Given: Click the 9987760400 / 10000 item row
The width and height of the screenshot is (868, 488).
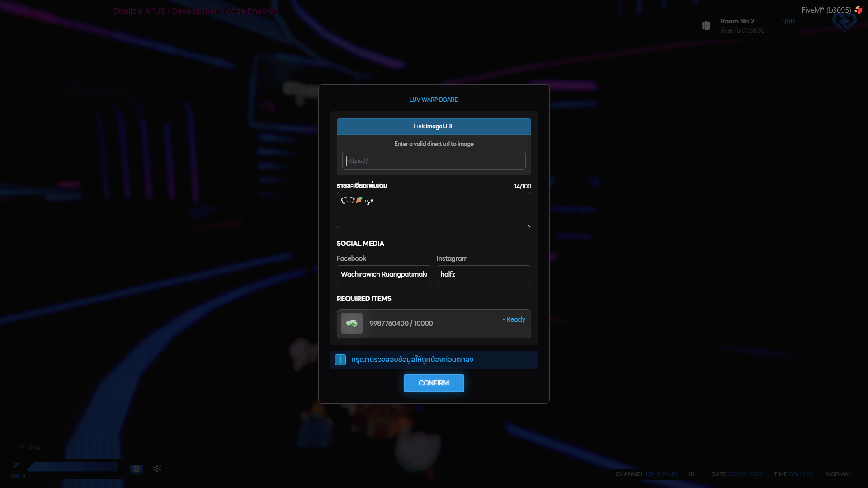Looking at the screenshot, I should (434, 324).
